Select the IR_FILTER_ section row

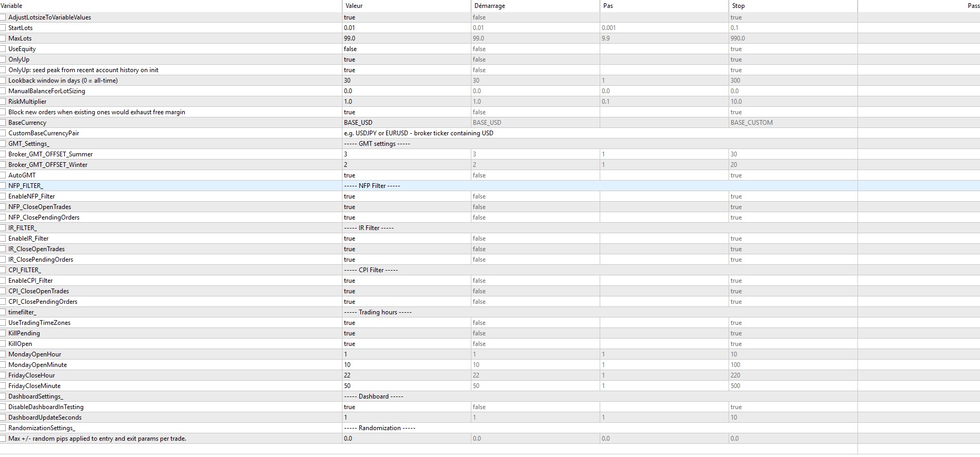(490, 228)
